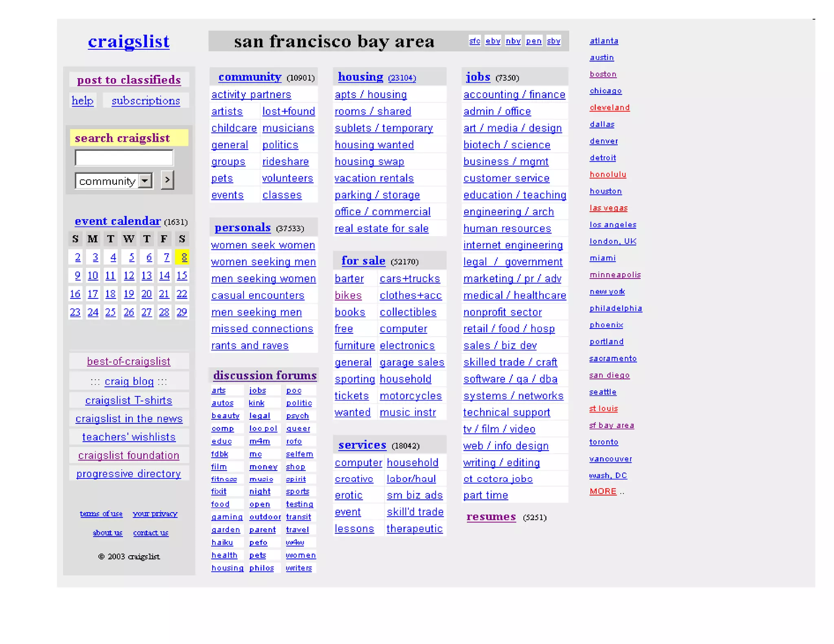Screen dimensions: 834x644
Task: Open the bikes for sale category
Action: (348, 295)
